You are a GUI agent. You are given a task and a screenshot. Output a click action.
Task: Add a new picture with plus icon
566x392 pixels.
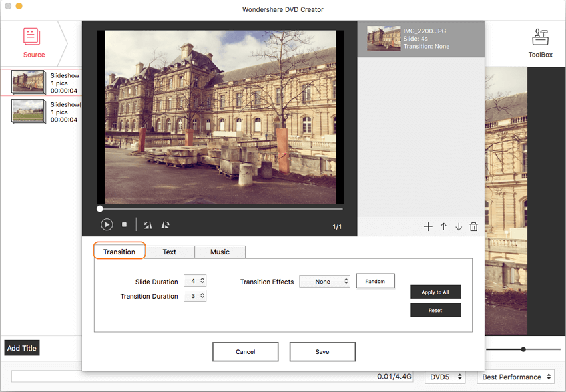428,227
